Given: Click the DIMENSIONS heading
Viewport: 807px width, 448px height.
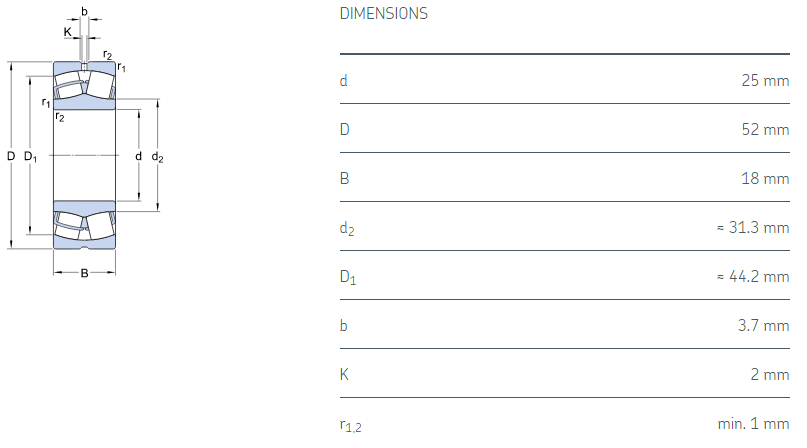Looking at the screenshot, I should (x=384, y=14).
